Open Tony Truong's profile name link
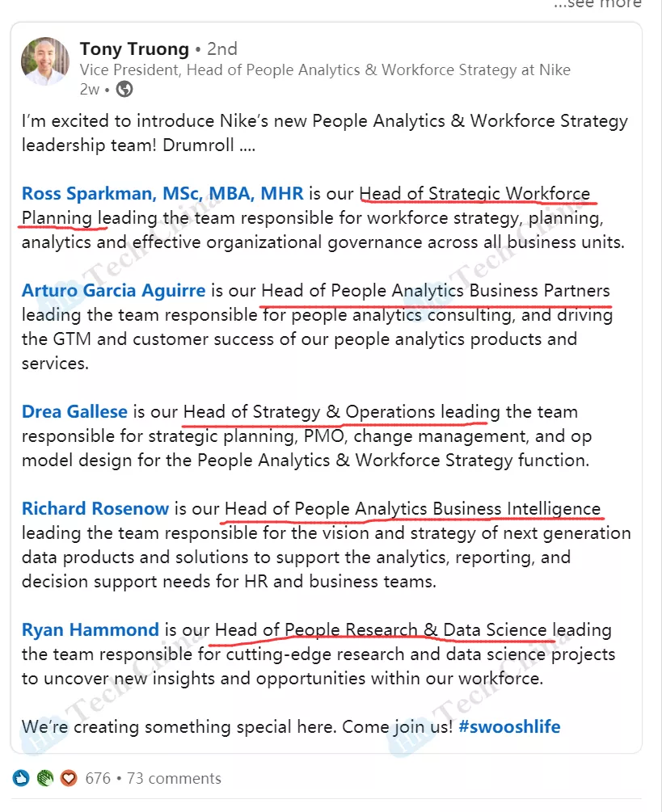This screenshot has width=662, height=812. (134, 49)
